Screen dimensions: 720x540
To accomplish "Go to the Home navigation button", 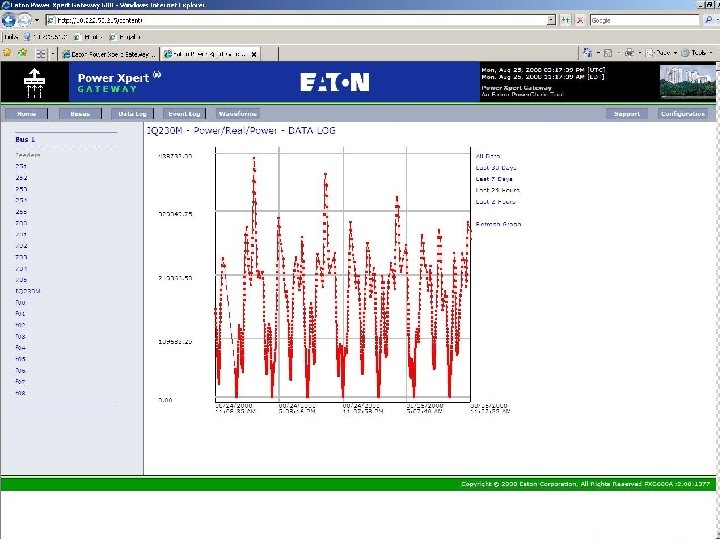I will point(27,113).
